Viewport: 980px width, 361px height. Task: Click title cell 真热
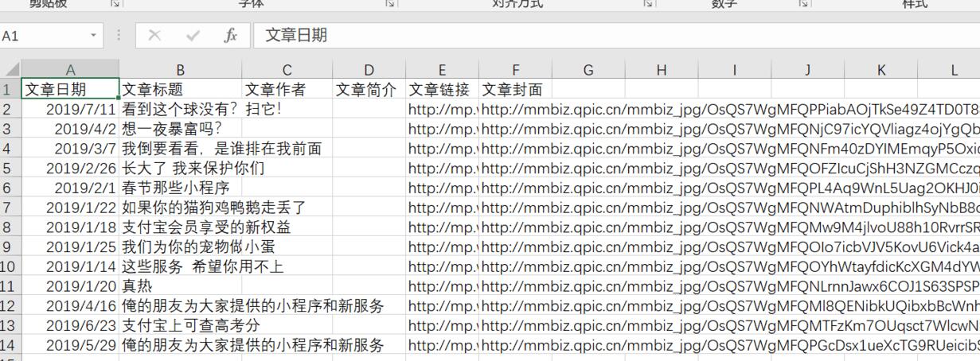tap(181, 285)
